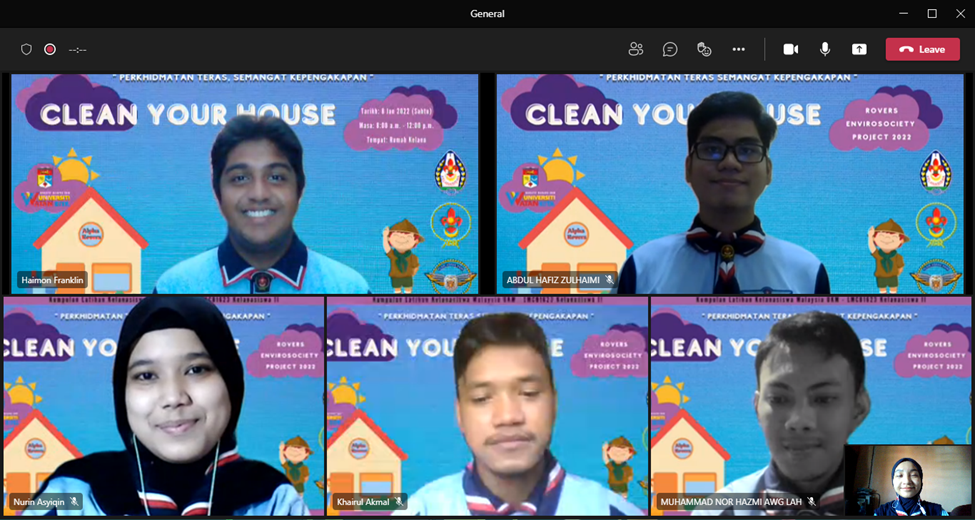Leave the meeting with the red button
The image size is (975, 520).
[922, 49]
